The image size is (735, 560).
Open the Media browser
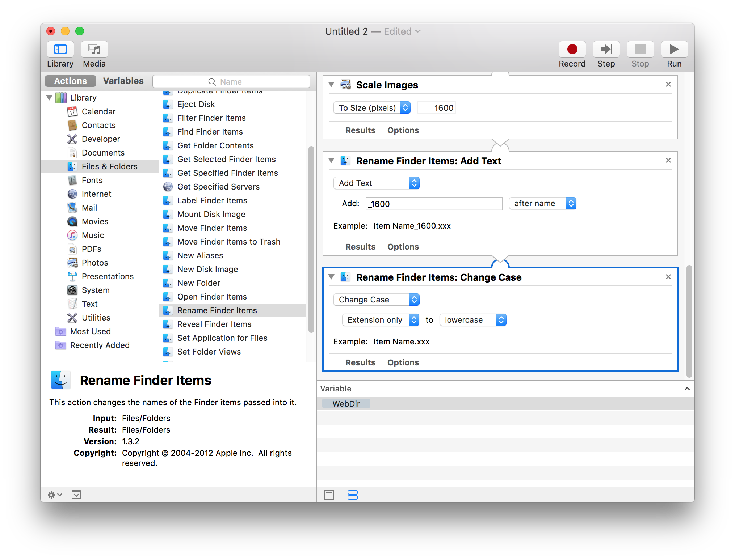point(94,49)
